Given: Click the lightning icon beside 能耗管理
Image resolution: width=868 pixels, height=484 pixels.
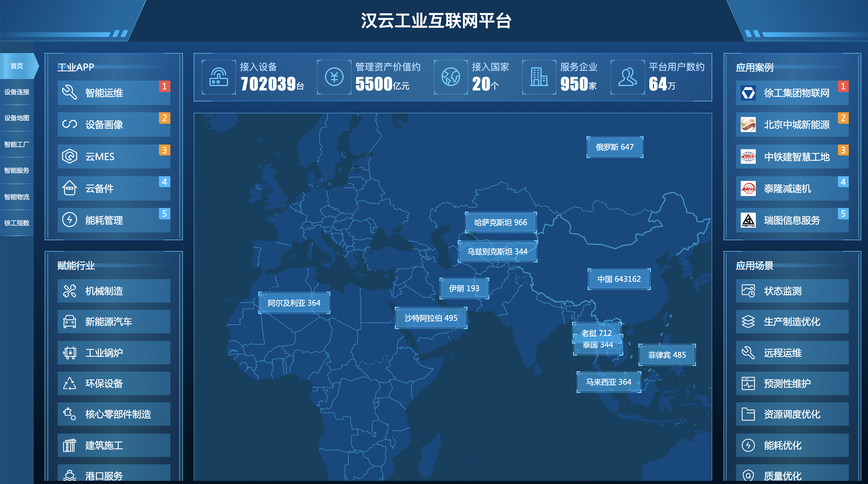Looking at the screenshot, I should click(x=69, y=220).
